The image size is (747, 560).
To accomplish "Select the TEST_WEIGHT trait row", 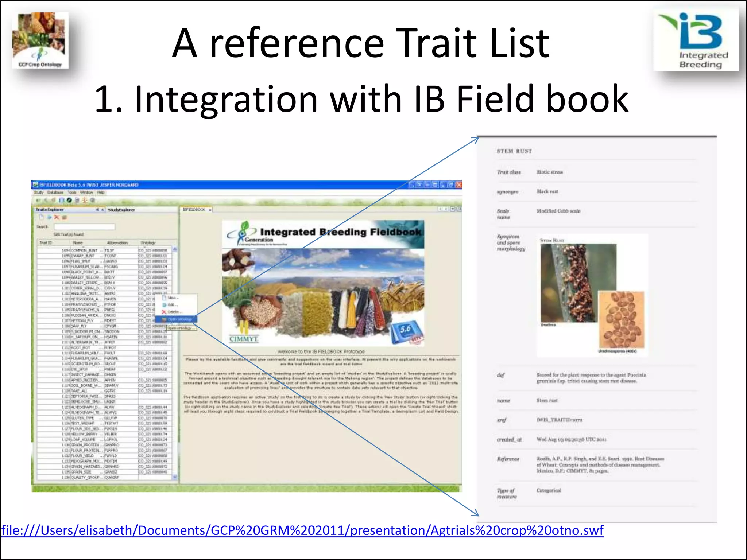I will [x=105, y=423].
